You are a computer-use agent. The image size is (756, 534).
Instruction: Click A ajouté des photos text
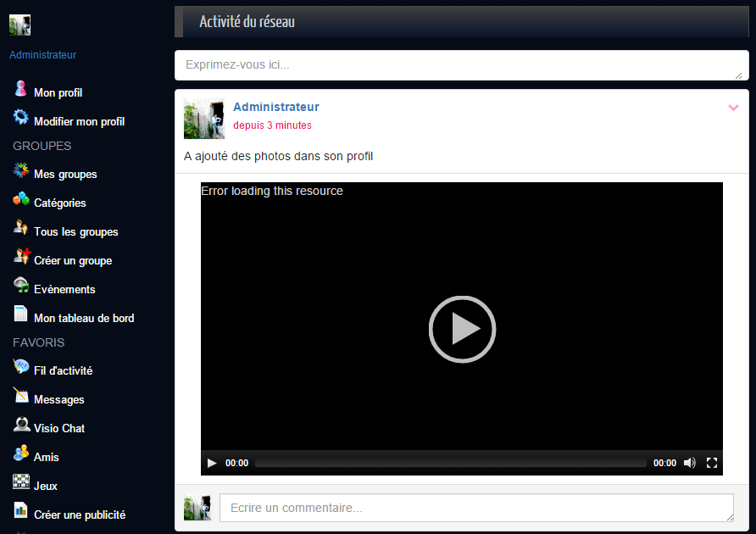(278, 156)
